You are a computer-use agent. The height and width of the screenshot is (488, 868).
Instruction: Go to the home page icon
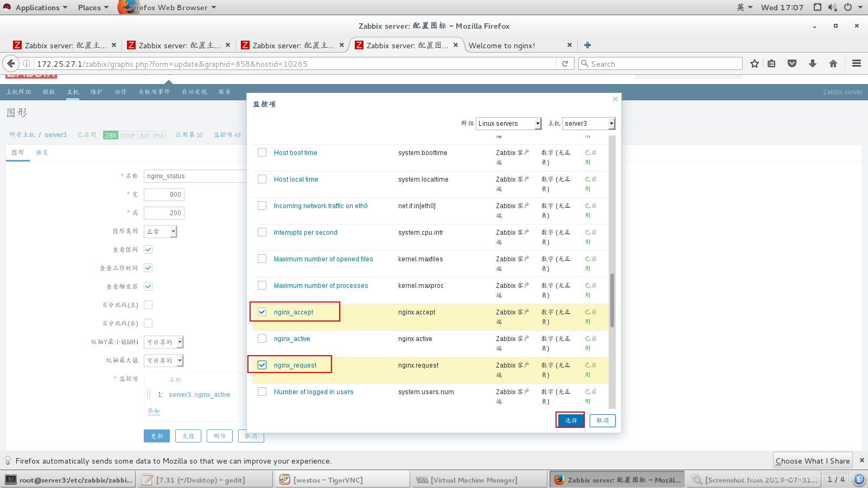pos(833,63)
